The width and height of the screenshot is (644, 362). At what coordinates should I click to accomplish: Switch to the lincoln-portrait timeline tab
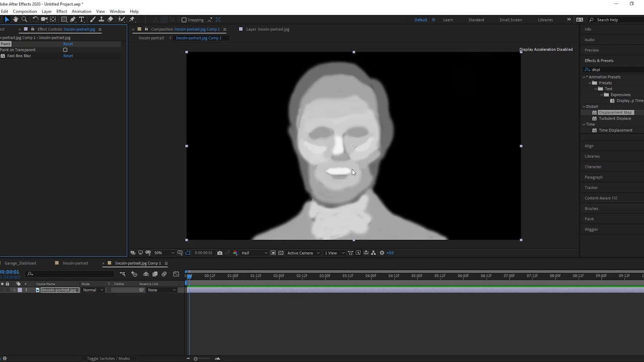75,263
